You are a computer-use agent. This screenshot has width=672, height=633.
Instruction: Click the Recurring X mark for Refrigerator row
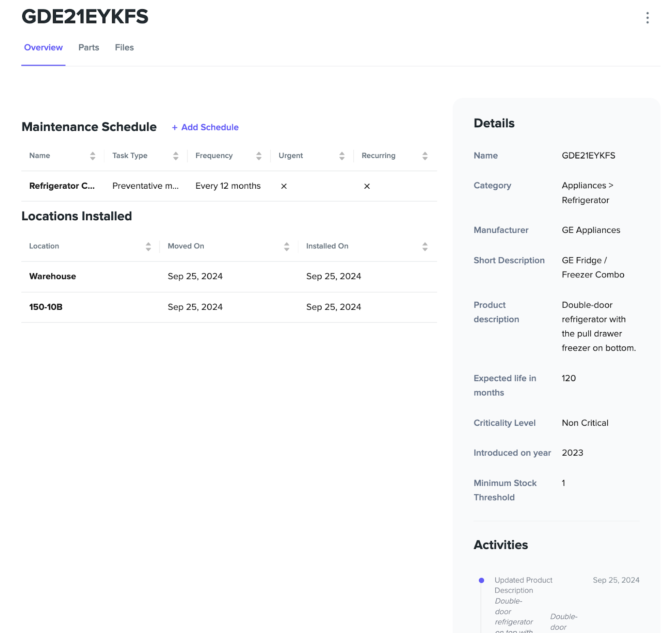[x=367, y=186]
